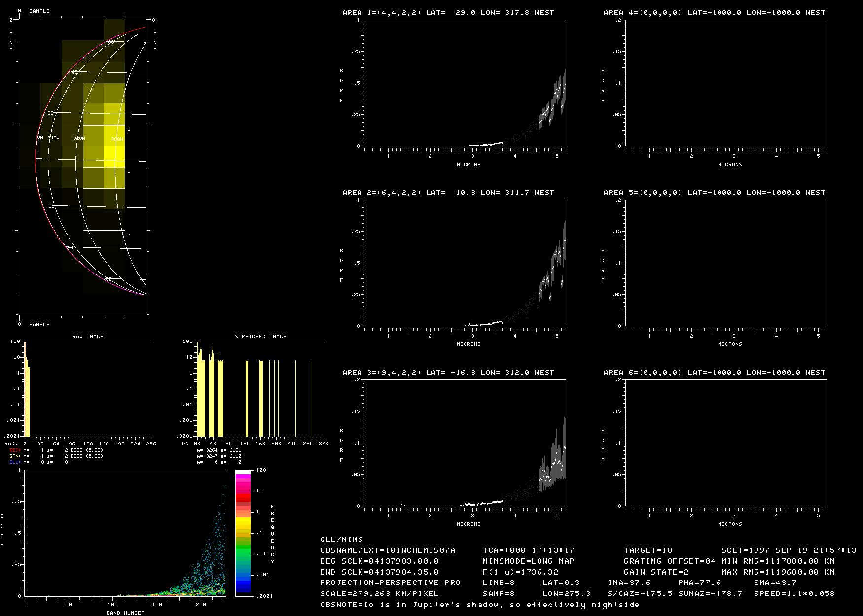The height and width of the screenshot is (616, 863).
Task: Click the Area 3 spectrum plot title
Action: [x=448, y=373]
